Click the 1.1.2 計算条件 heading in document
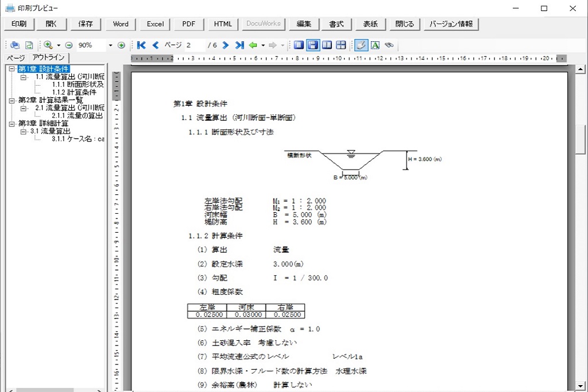 [x=216, y=236]
